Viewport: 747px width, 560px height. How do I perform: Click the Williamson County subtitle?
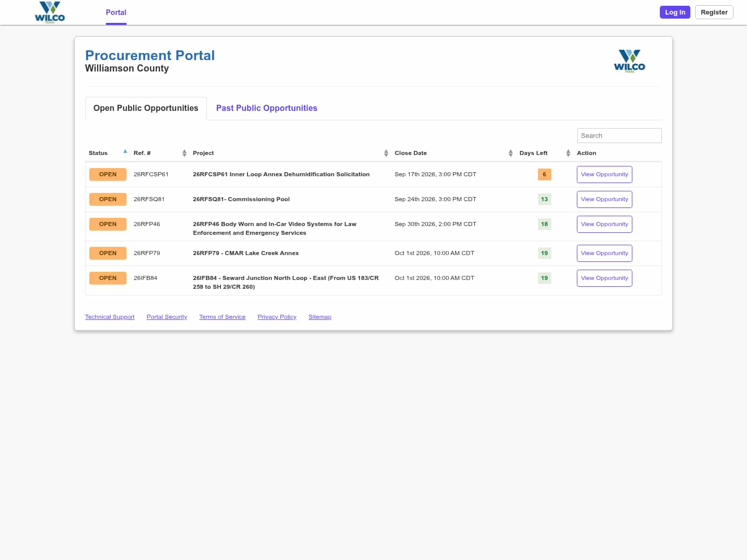click(x=127, y=68)
